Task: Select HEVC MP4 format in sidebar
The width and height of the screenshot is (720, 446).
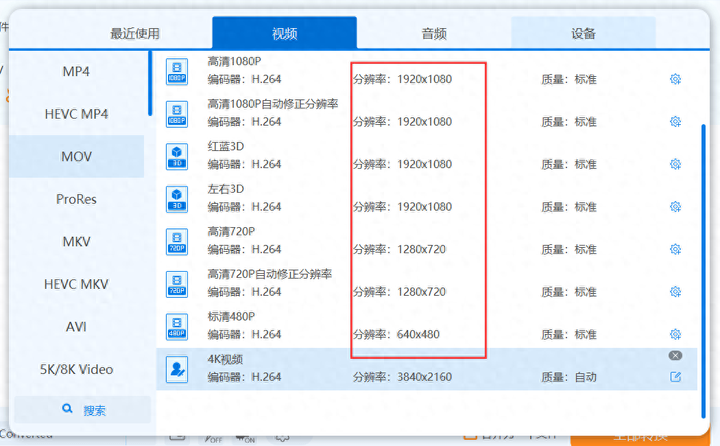Action: click(76, 114)
